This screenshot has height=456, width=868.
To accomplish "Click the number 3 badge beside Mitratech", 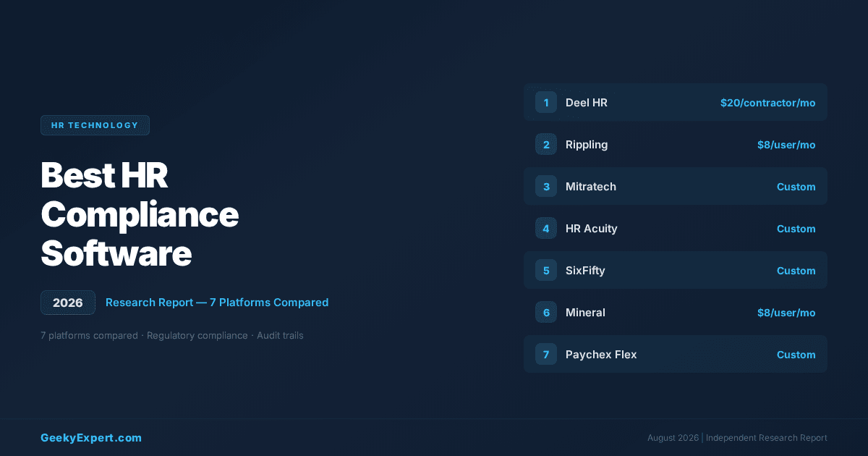I will (546, 186).
